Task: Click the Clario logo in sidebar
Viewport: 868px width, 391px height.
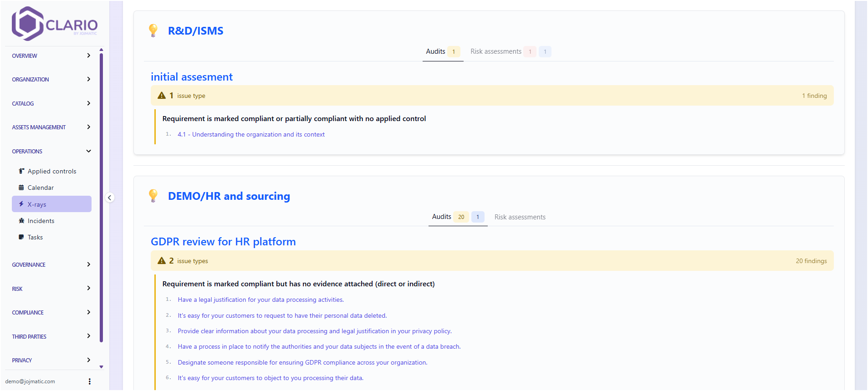Action: click(55, 24)
